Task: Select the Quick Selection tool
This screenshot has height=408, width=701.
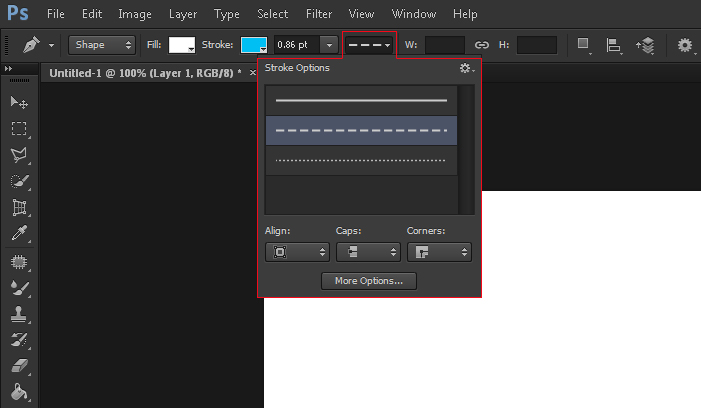Action: click(19, 181)
